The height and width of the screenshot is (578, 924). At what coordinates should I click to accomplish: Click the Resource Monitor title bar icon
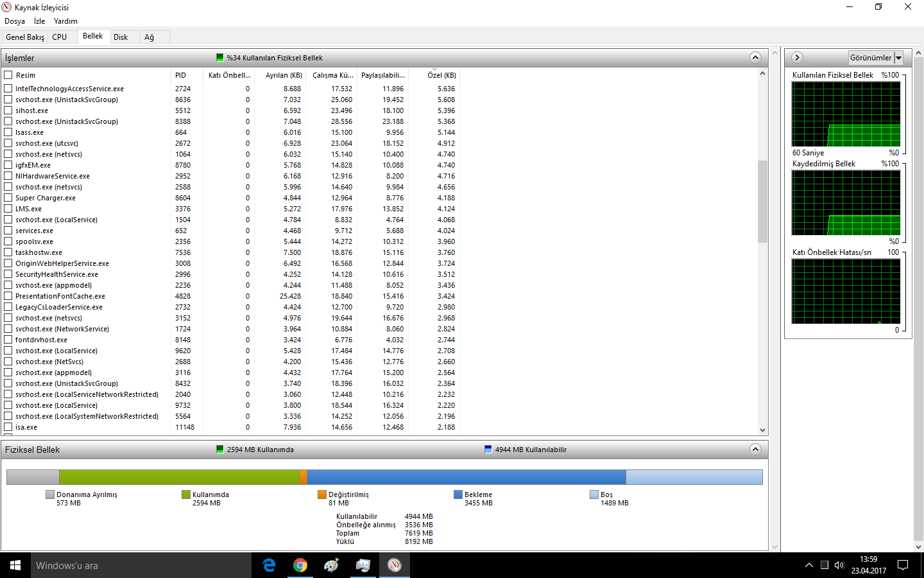(x=6, y=7)
